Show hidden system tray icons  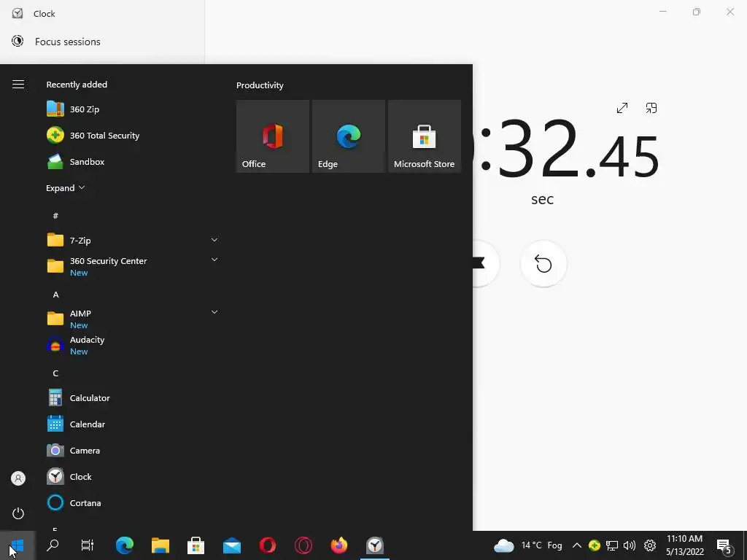[x=576, y=545]
